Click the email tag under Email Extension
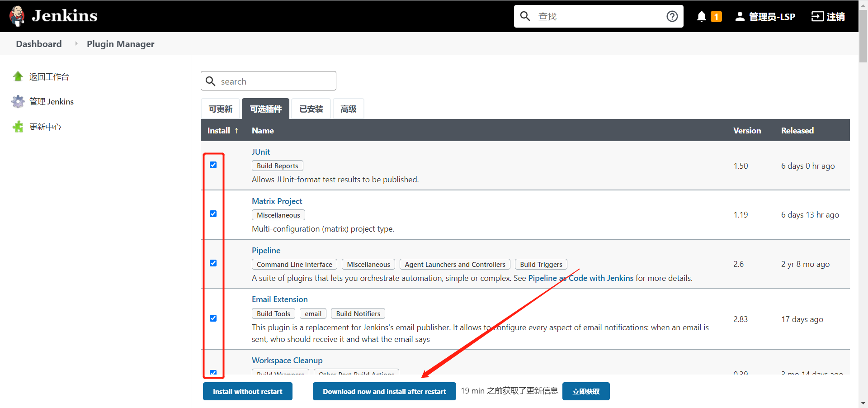The width and height of the screenshot is (868, 408). 313,314
